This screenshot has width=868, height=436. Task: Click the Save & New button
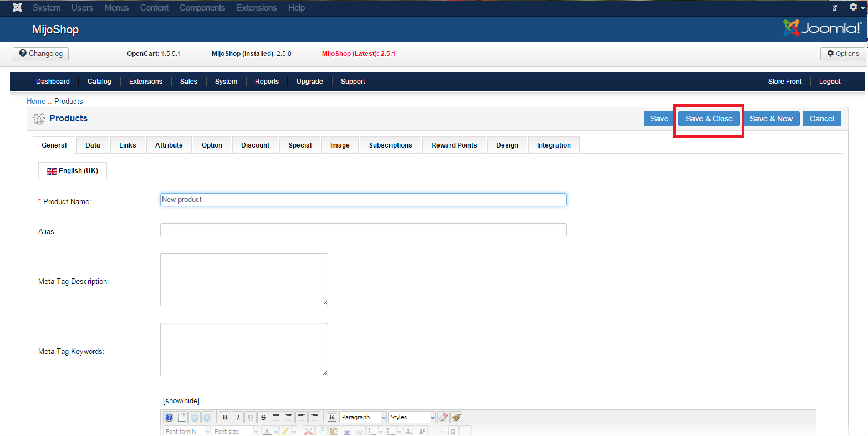pos(771,119)
